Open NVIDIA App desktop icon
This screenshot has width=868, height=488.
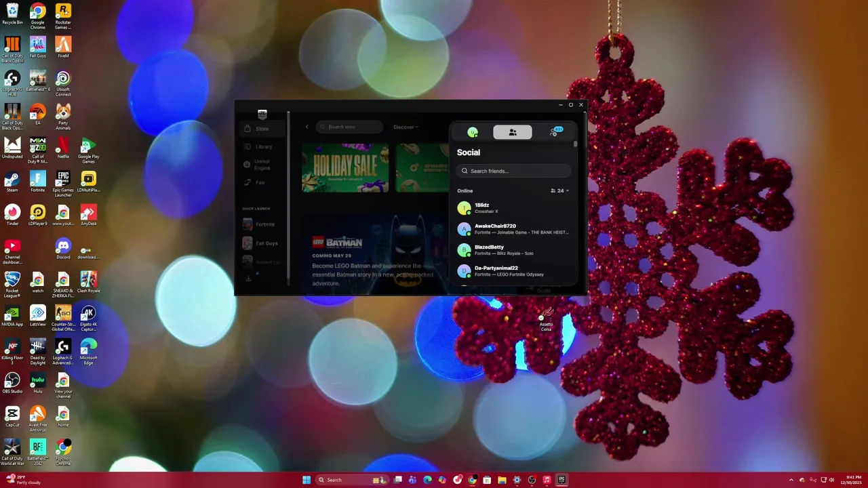[x=12, y=315]
